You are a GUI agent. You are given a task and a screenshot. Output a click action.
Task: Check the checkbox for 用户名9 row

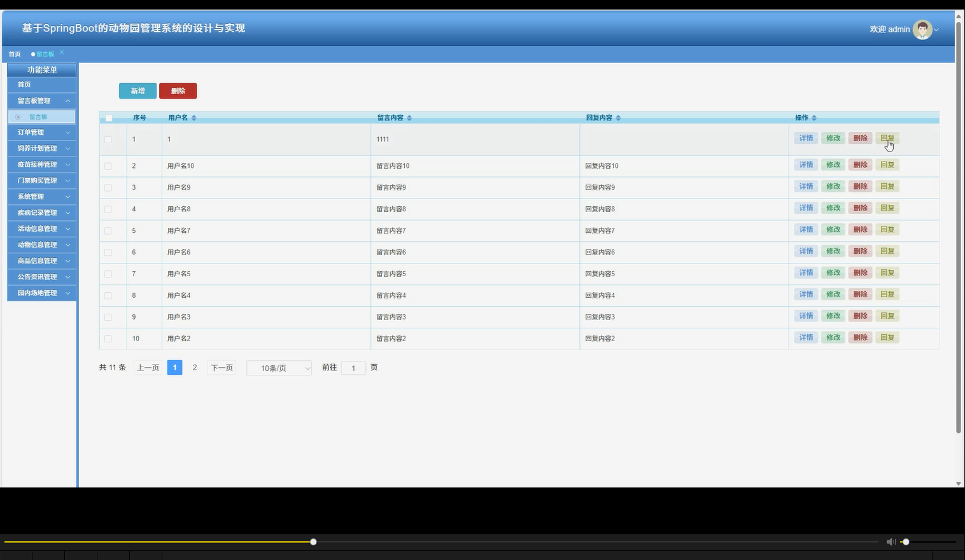coord(108,188)
